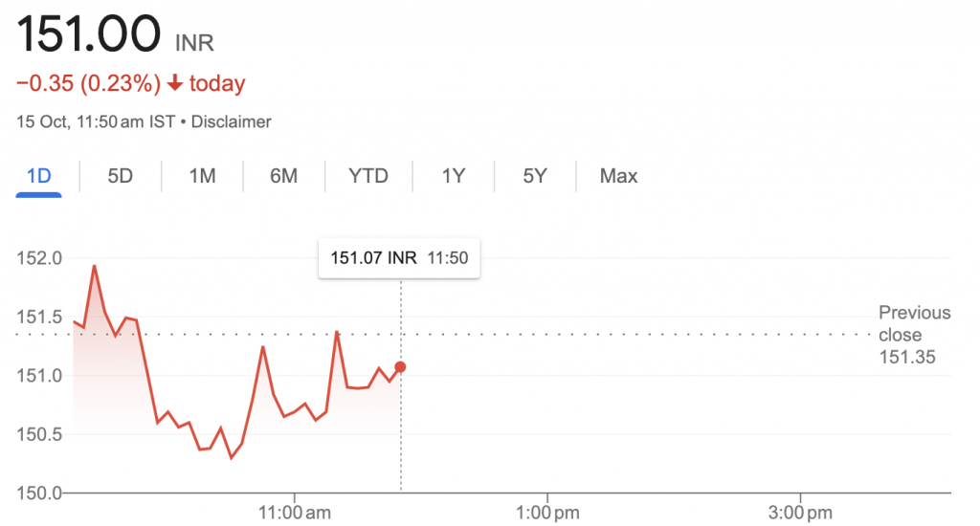Screen dimensions: 980x526
Task: Click the 151.07 INR tooltip box
Action: 399,258
